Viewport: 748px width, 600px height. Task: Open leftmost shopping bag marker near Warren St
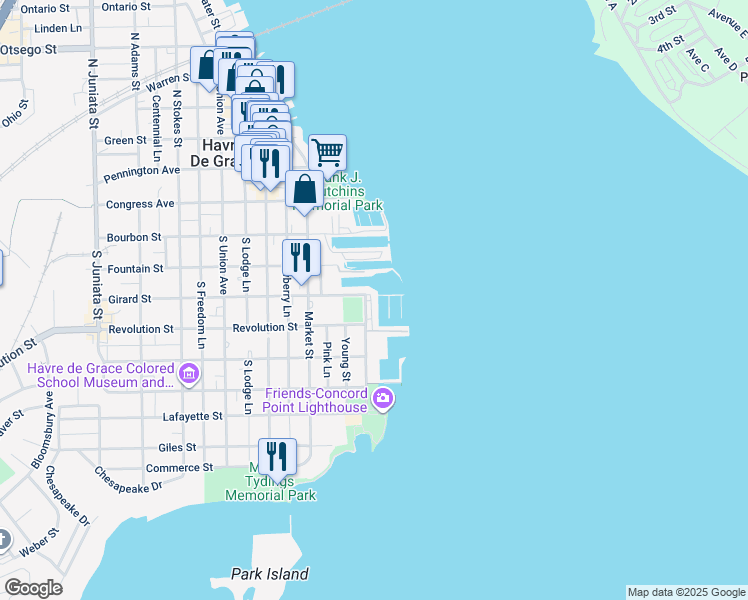pos(206,66)
